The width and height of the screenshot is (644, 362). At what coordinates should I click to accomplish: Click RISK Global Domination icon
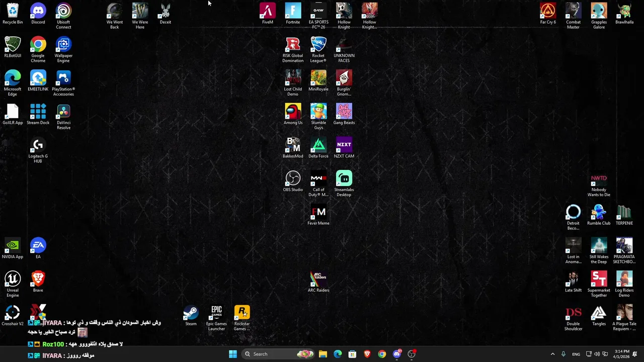click(293, 50)
